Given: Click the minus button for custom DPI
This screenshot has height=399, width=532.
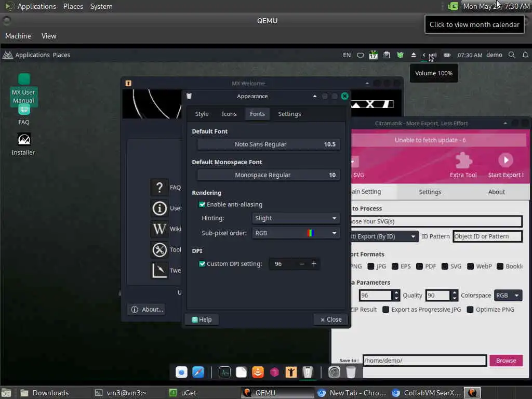Looking at the screenshot, I should [302, 263].
